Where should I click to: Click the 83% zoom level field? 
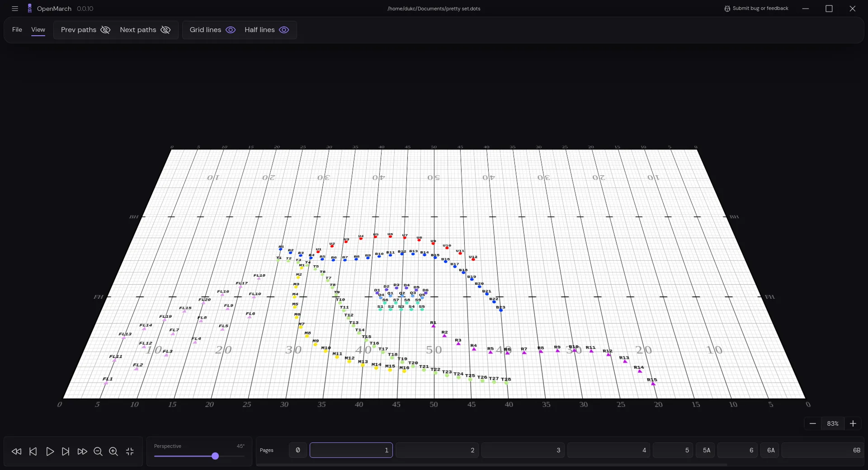click(833, 423)
